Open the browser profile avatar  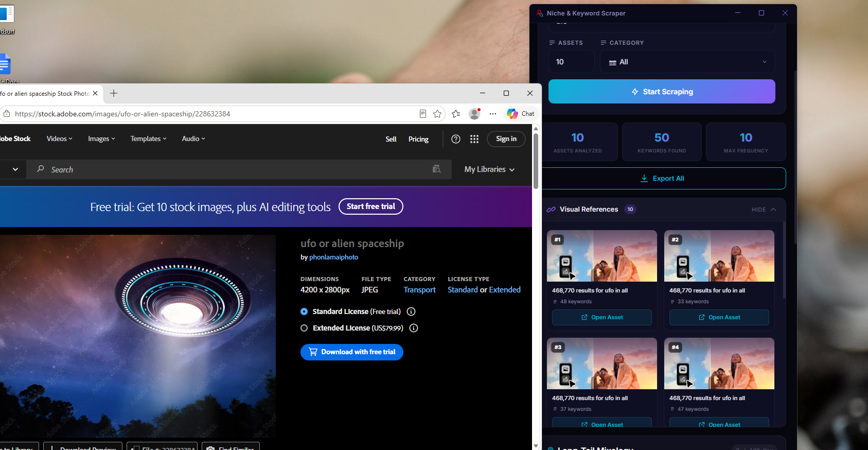[474, 114]
